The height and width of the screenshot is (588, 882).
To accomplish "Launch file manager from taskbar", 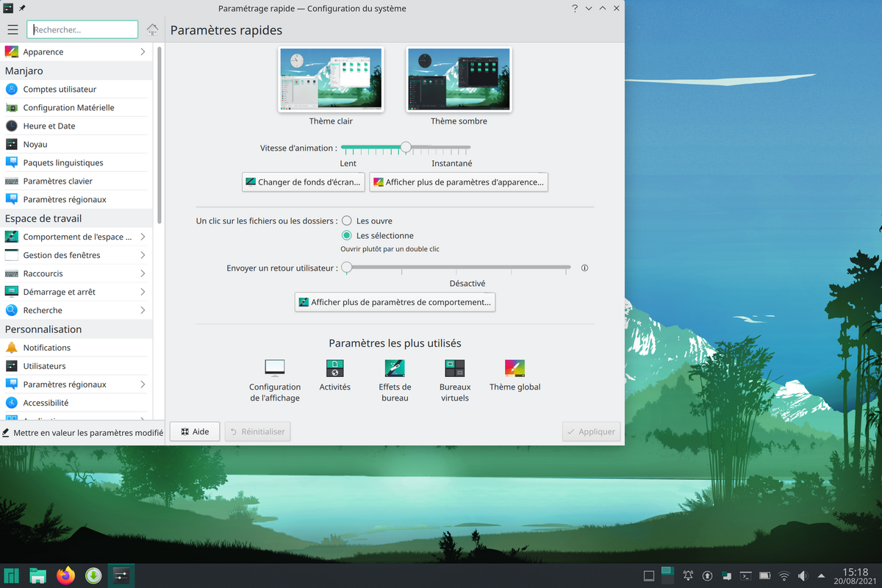I will (x=38, y=576).
